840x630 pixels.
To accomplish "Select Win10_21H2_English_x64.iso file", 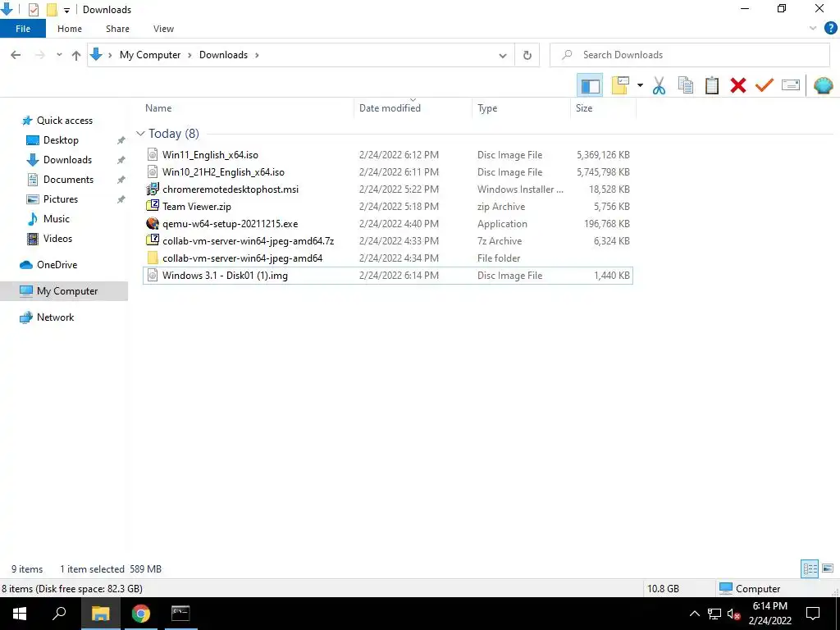I will (x=388, y=172).
